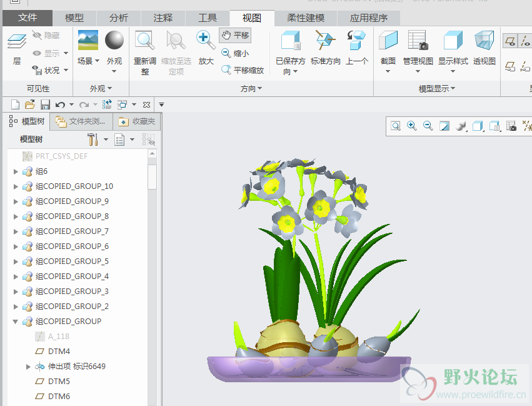
Task: Toggle the 隐藏 (Hide) visibility command
Action: 46,35
